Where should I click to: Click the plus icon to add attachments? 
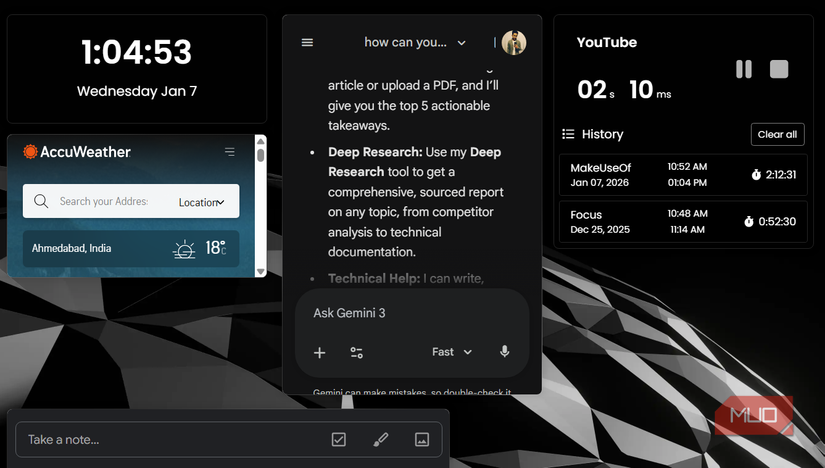click(319, 353)
